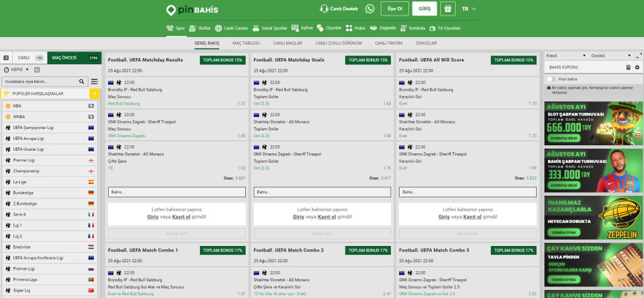Open the bet calculator icon in Bahis Kuponu
The width and height of the screenshot is (644, 298).
point(628,67)
